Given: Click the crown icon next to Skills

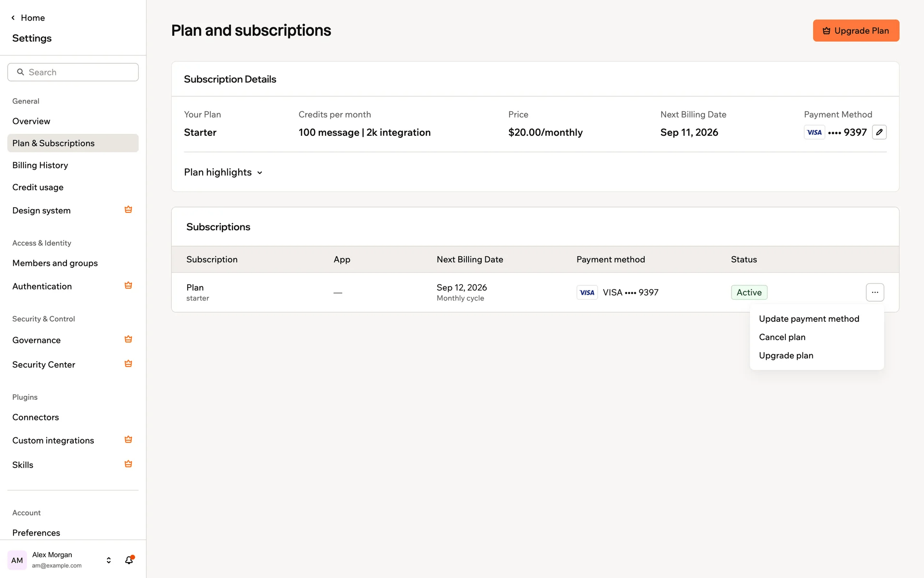Looking at the screenshot, I should click(x=128, y=464).
